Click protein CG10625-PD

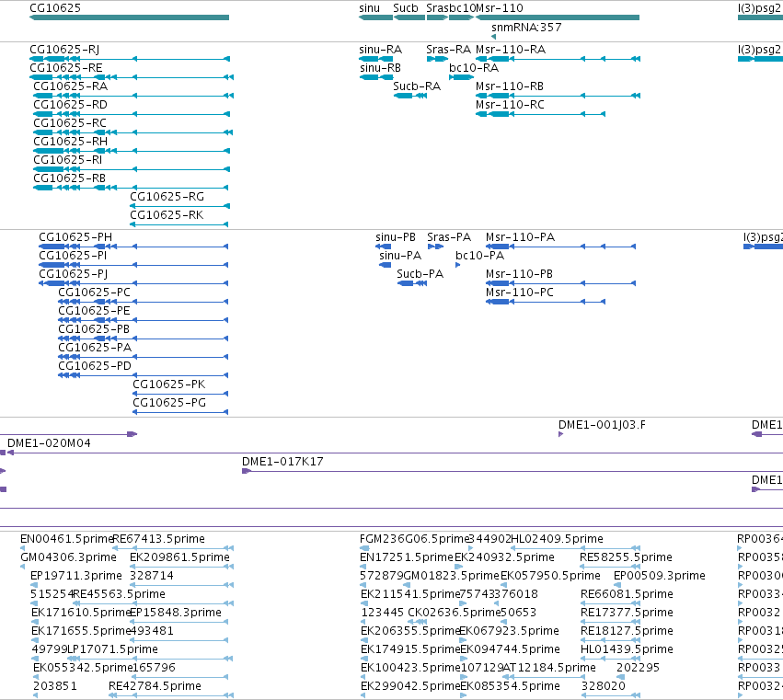click(143, 375)
